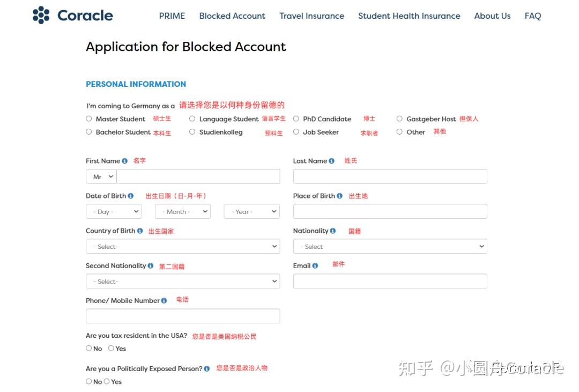
Task: Select No for USA tax resident question
Action: tap(88, 348)
